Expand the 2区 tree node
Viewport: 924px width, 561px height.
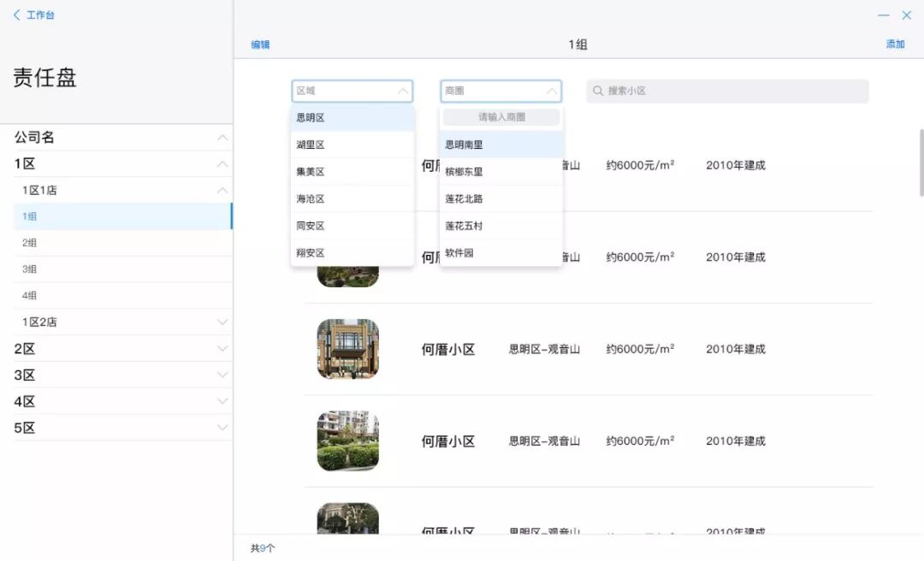click(x=222, y=349)
